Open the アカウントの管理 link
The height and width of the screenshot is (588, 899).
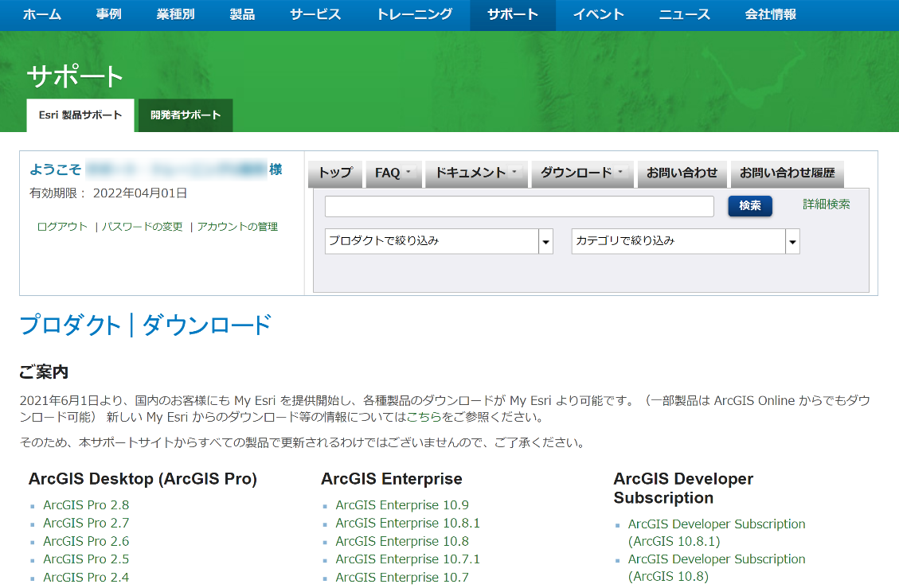coord(237,227)
